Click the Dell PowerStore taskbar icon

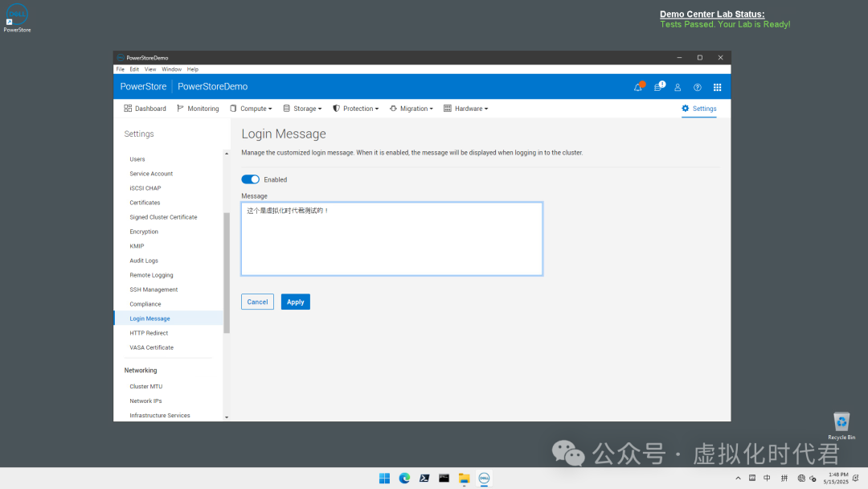click(484, 479)
